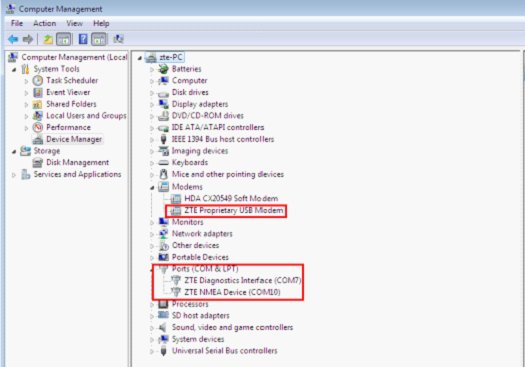Screen dimensions: 525x367
Task: Click the Imaging devices icon
Action: [163, 151]
